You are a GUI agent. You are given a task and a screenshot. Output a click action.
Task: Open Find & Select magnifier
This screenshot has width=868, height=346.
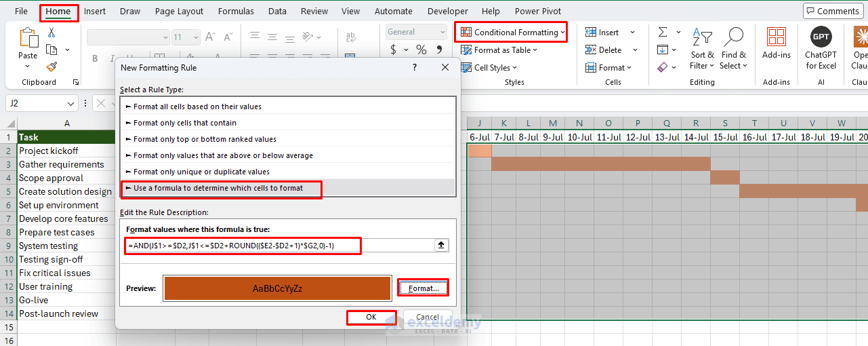pyautogui.click(x=733, y=49)
